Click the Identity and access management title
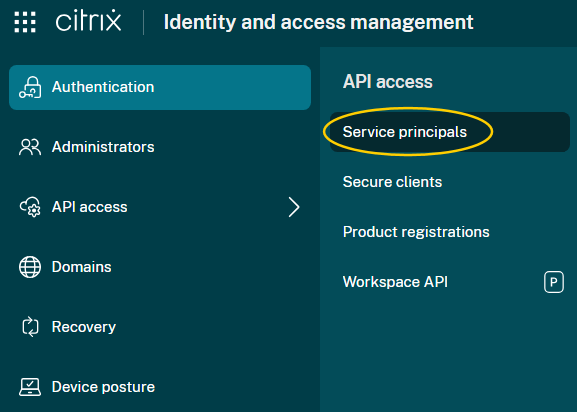The width and height of the screenshot is (577, 412). [x=318, y=22]
